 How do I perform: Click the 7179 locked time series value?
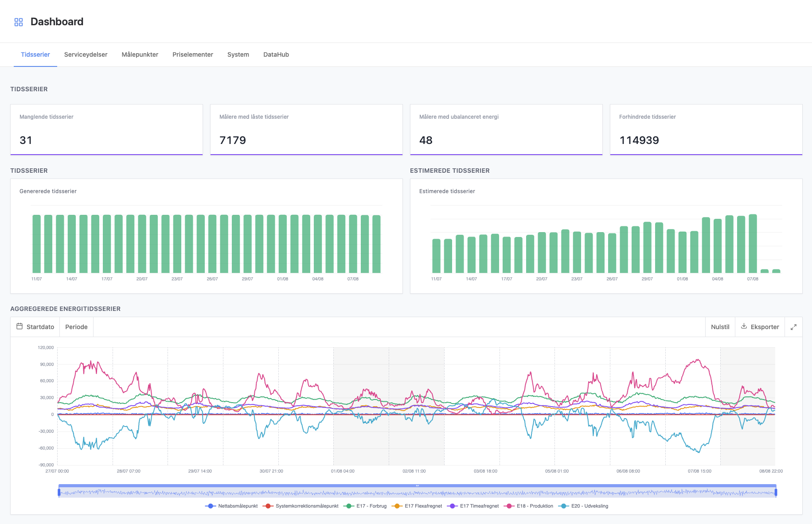(233, 140)
